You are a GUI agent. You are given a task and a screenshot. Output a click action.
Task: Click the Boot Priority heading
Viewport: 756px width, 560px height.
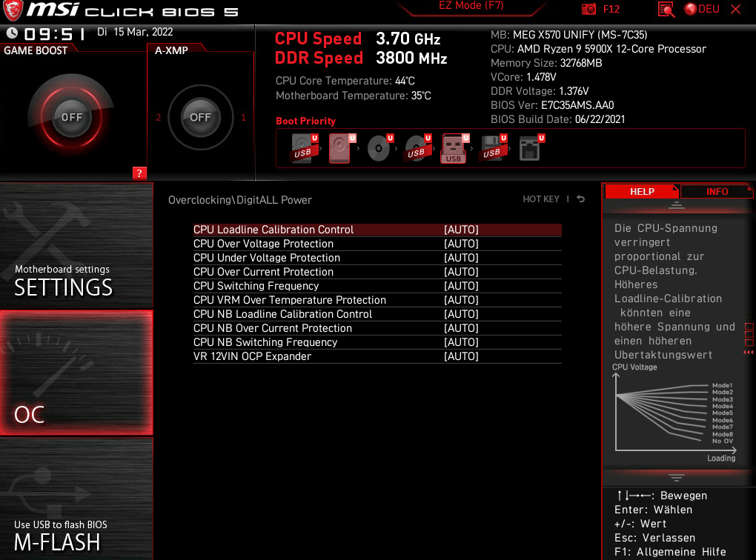305,121
